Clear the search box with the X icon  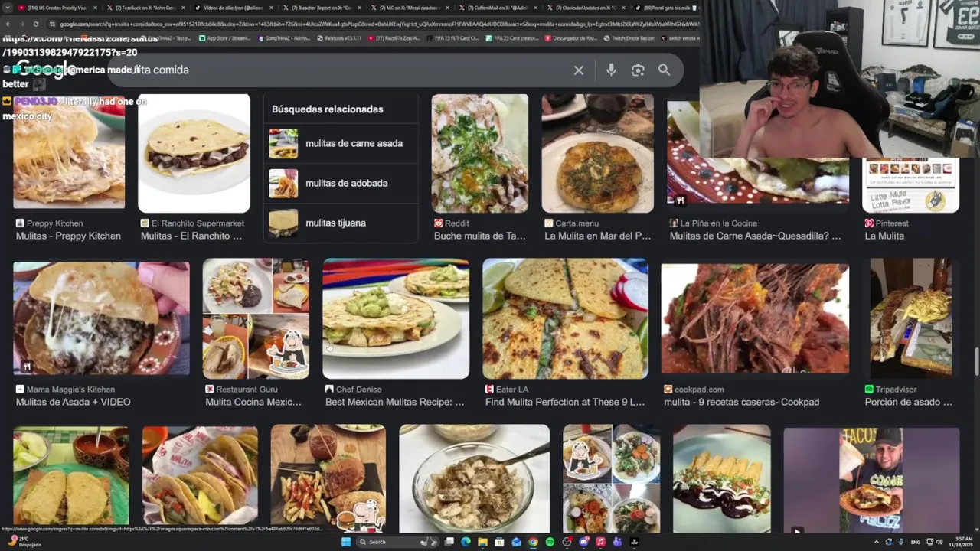[x=579, y=70]
